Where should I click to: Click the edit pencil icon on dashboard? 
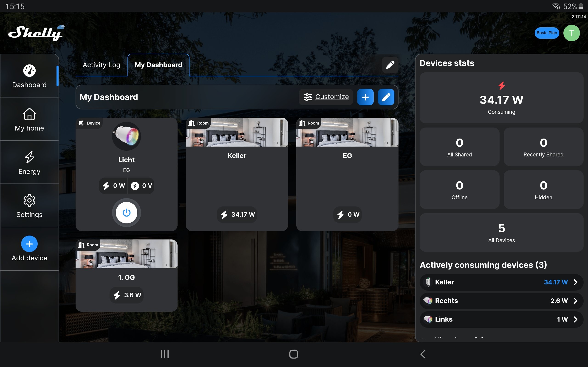click(x=385, y=97)
